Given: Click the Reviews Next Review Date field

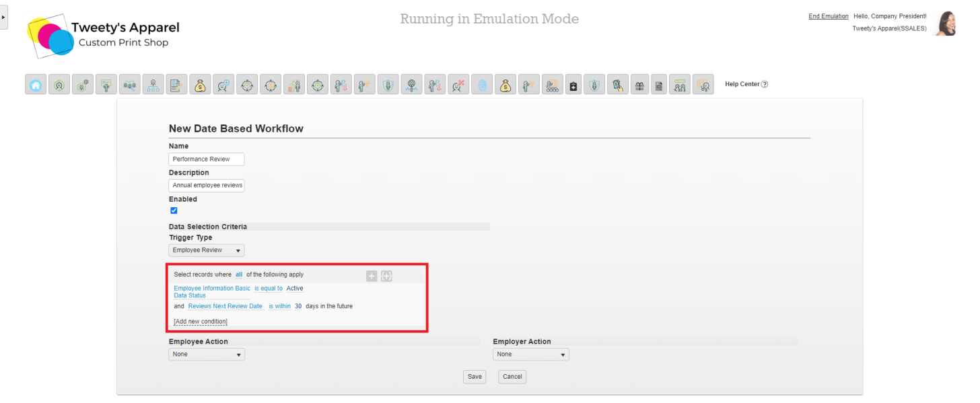Looking at the screenshot, I should [x=225, y=306].
